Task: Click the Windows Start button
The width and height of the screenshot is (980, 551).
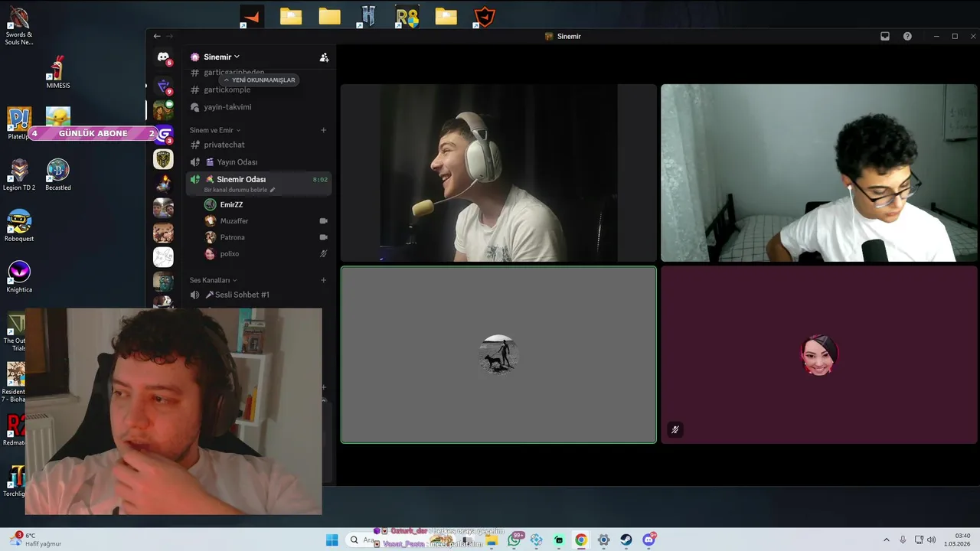Action: point(332,540)
